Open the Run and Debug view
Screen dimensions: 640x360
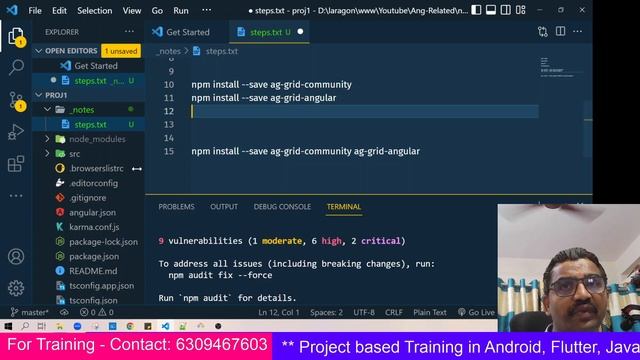[x=16, y=132]
